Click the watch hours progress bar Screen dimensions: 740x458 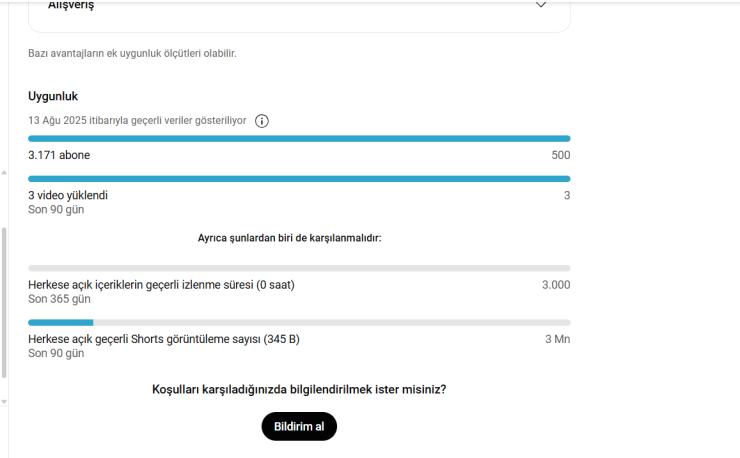point(299,268)
